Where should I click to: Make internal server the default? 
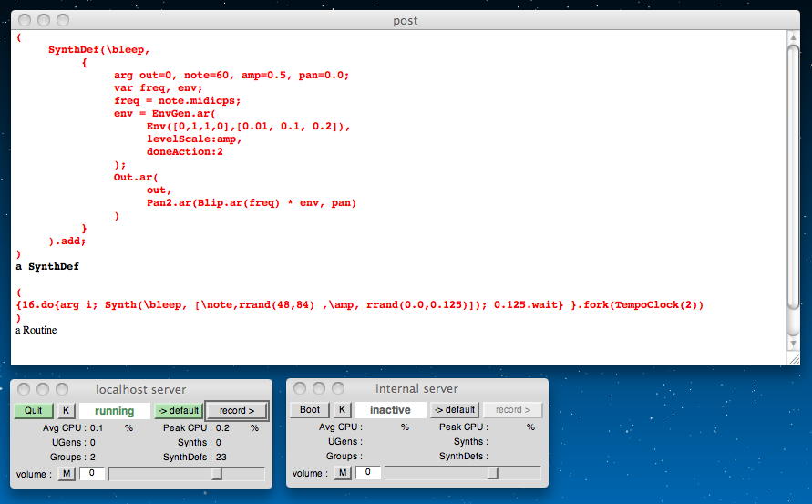pyautogui.click(x=455, y=410)
